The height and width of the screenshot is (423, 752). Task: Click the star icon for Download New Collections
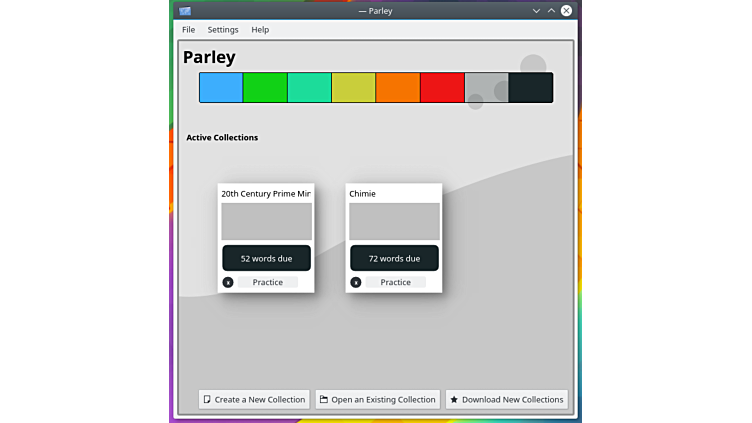[x=454, y=400]
